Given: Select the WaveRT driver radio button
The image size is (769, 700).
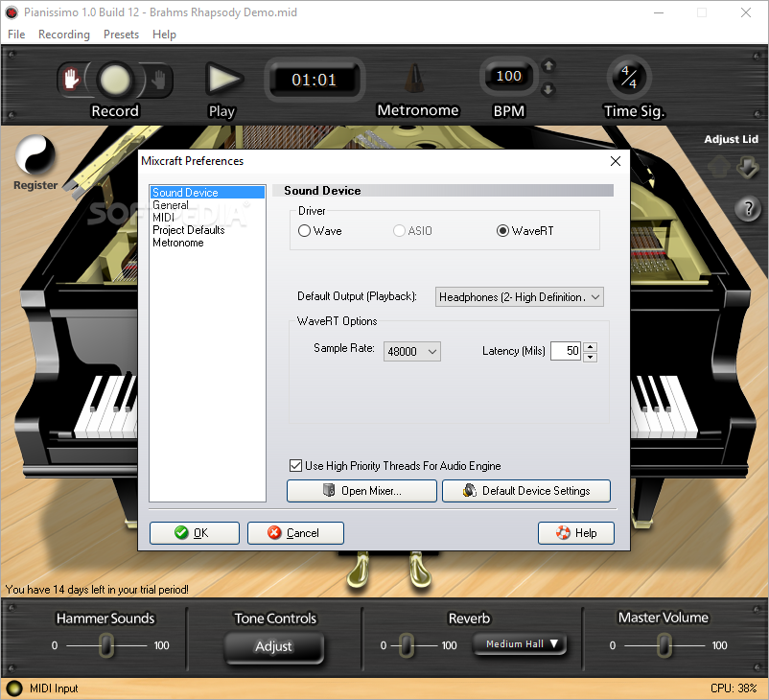Looking at the screenshot, I should pos(502,230).
